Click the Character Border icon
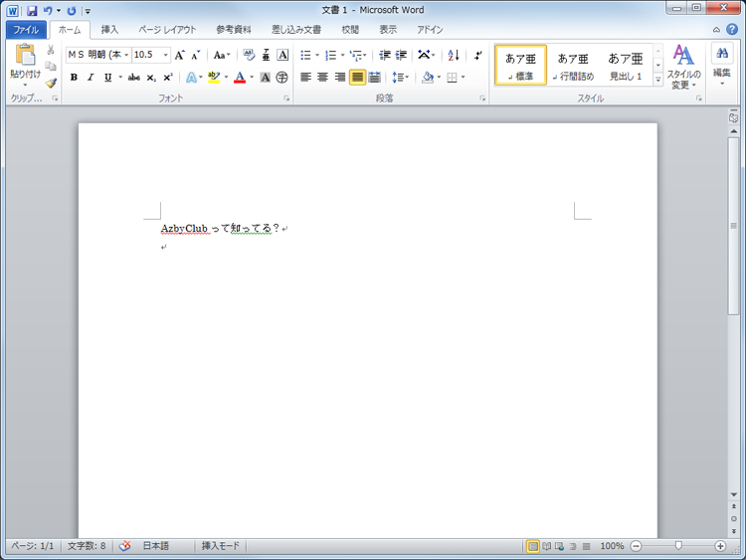 (x=282, y=55)
